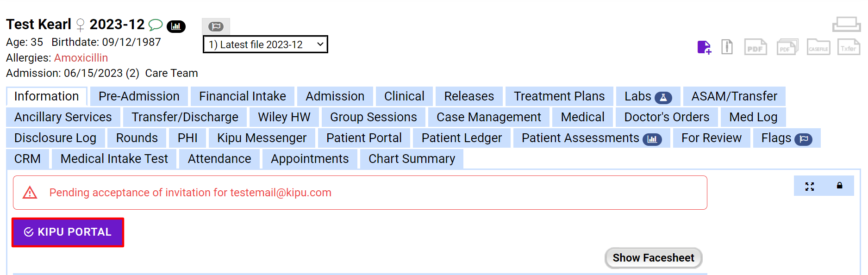
Task: Click the CASEFILE folder icon
Action: [818, 47]
